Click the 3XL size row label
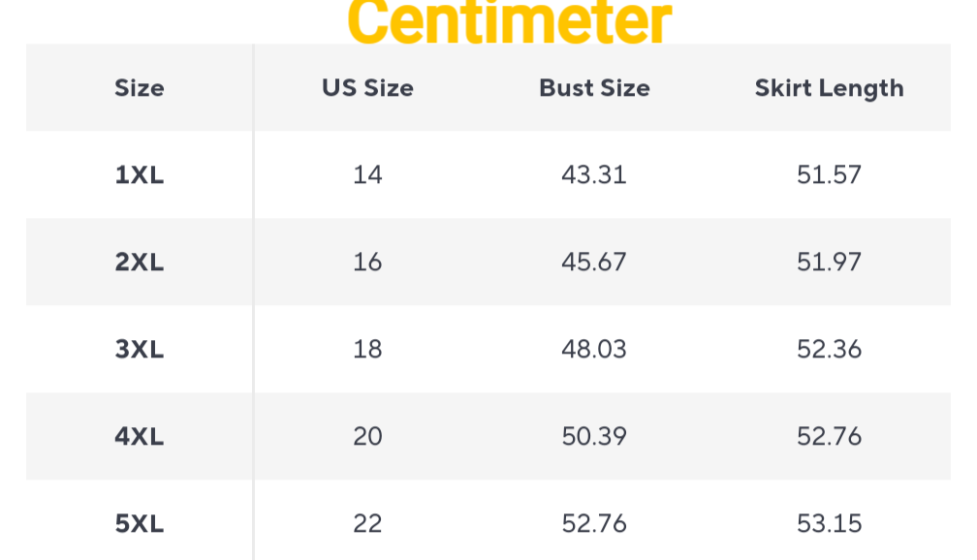This screenshot has width=977, height=560. coord(140,350)
